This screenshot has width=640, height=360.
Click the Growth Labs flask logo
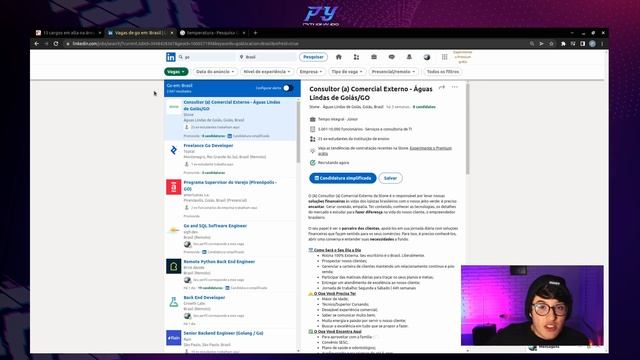[x=174, y=302]
